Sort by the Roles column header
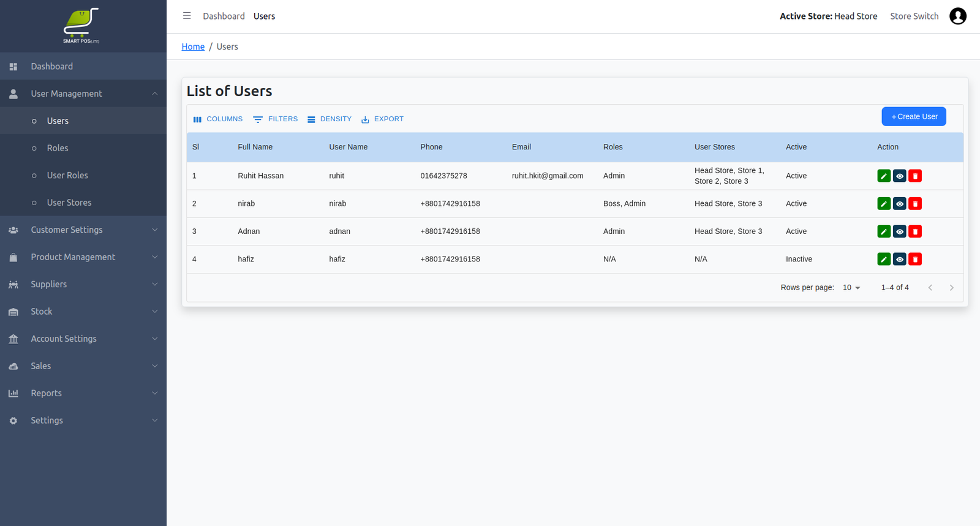 (613, 147)
